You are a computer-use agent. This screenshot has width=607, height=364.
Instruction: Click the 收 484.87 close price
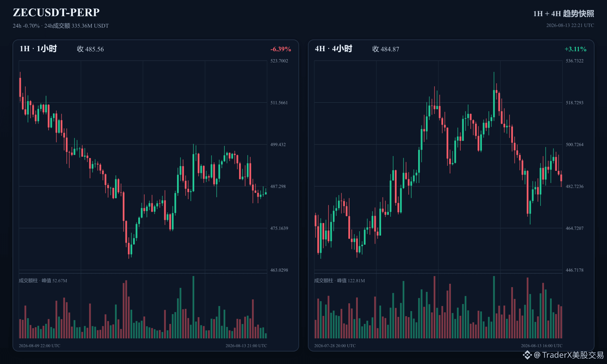point(386,49)
